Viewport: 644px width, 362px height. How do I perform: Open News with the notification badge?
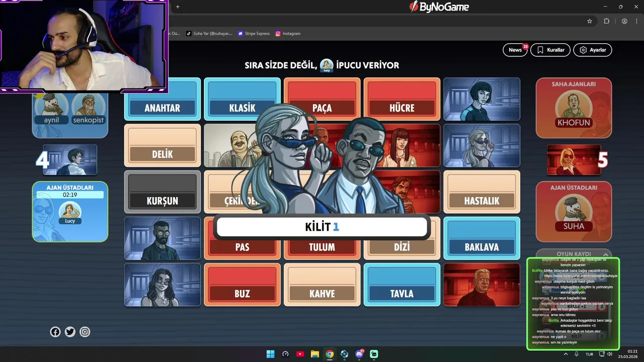point(515,50)
